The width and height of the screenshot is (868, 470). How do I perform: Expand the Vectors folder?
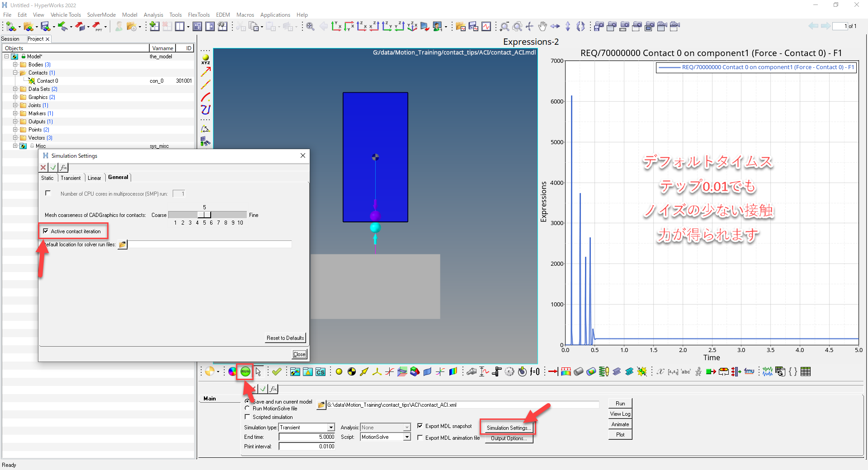click(x=15, y=138)
